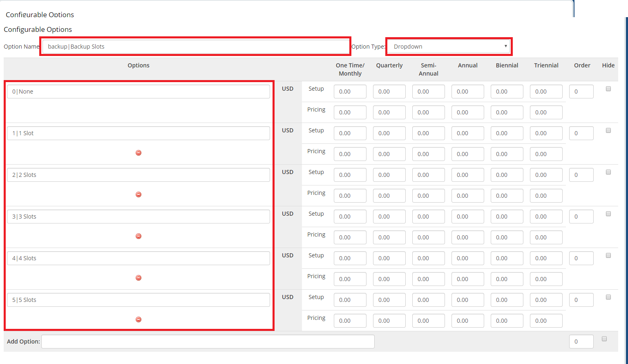Click Biennial Setup field for '2|2 Slots'
628x364 pixels.
507,175
